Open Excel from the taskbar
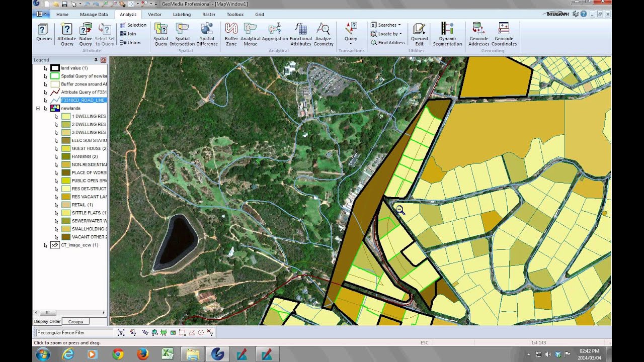The width and height of the screenshot is (644, 362). click(168, 354)
